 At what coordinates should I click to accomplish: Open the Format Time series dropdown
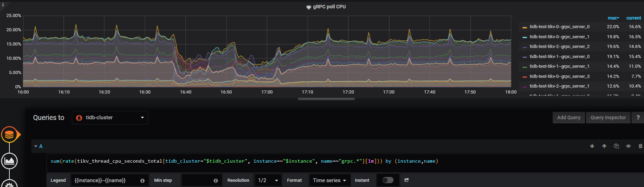[329, 180]
